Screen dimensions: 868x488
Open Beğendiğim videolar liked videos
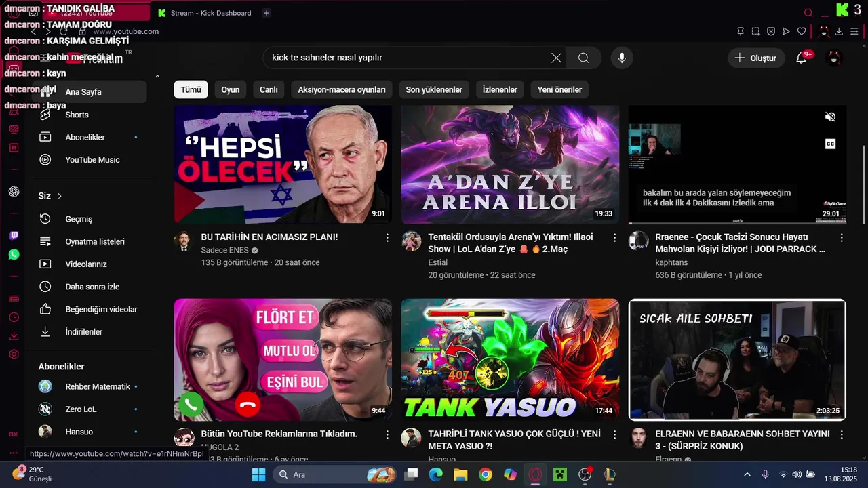[90, 309]
